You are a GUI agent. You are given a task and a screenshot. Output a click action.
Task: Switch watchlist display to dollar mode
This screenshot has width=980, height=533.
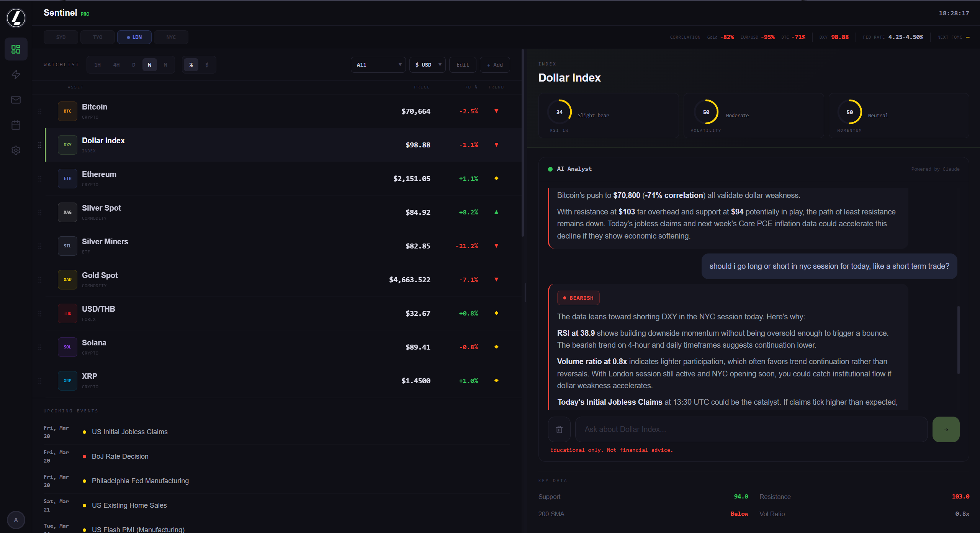pos(207,65)
